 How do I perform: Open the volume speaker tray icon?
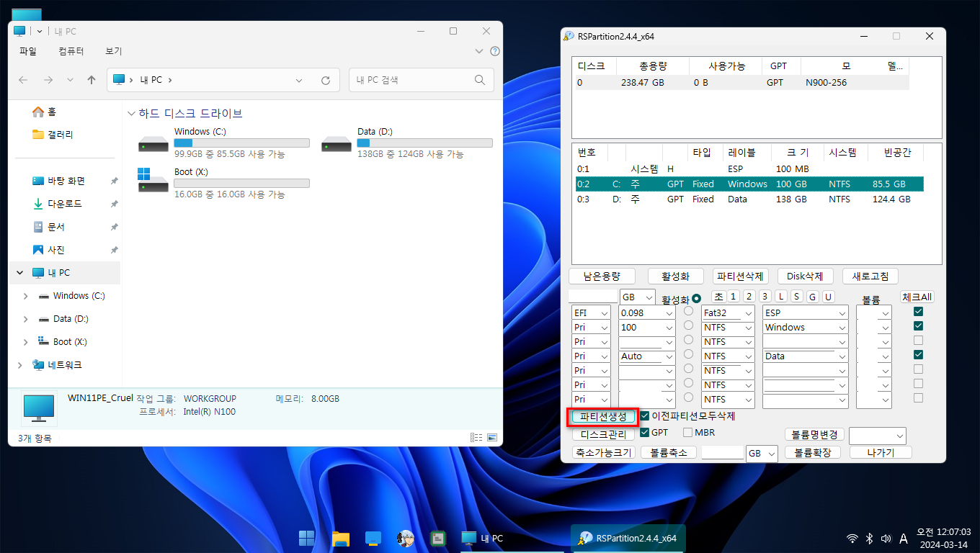click(886, 538)
